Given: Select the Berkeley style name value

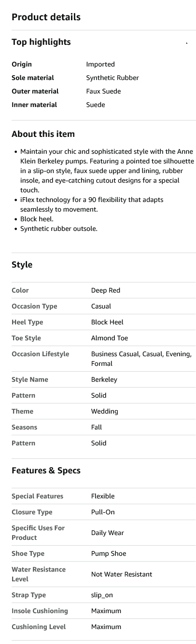Looking at the screenshot, I should tap(104, 379).
